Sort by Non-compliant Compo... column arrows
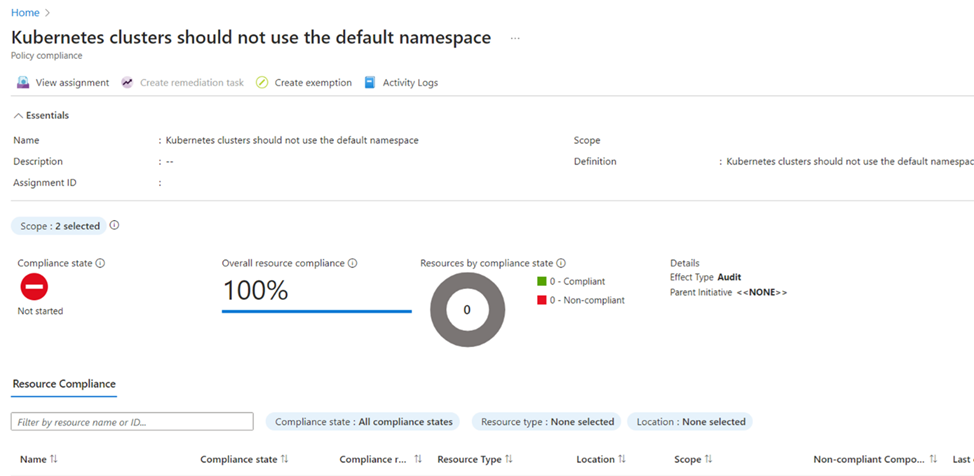 [x=933, y=459]
